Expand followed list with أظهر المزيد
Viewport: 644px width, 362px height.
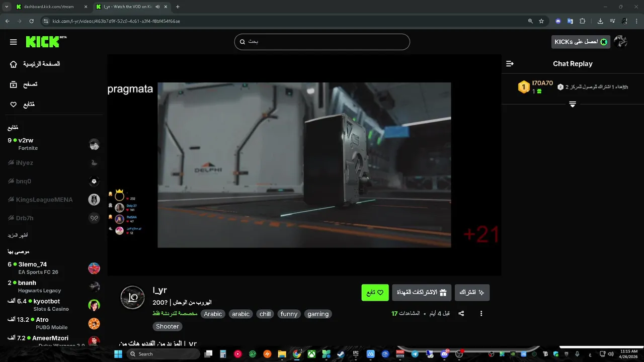coord(18,235)
